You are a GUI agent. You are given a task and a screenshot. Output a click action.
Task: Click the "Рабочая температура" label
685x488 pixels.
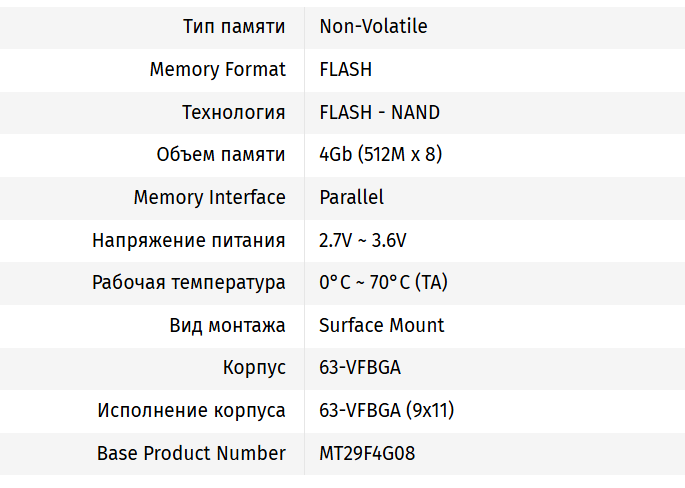(x=189, y=283)
